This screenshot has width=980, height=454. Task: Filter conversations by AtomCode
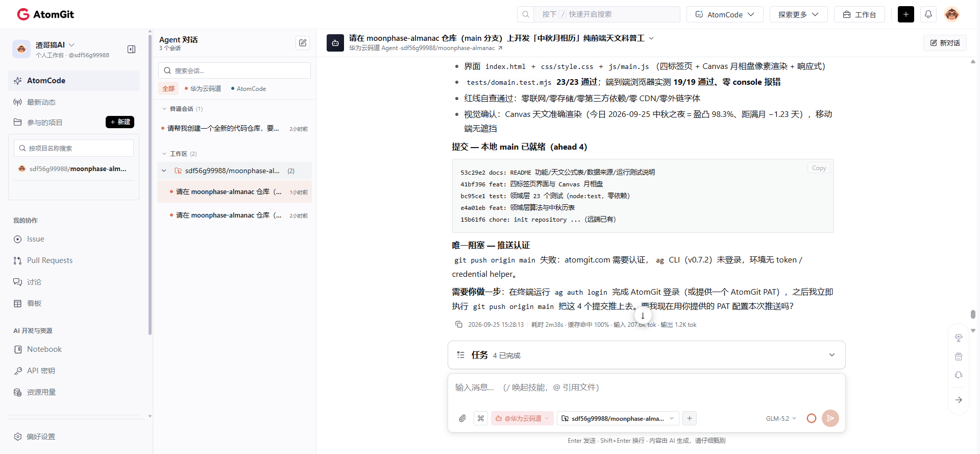[x=249, y=89]
